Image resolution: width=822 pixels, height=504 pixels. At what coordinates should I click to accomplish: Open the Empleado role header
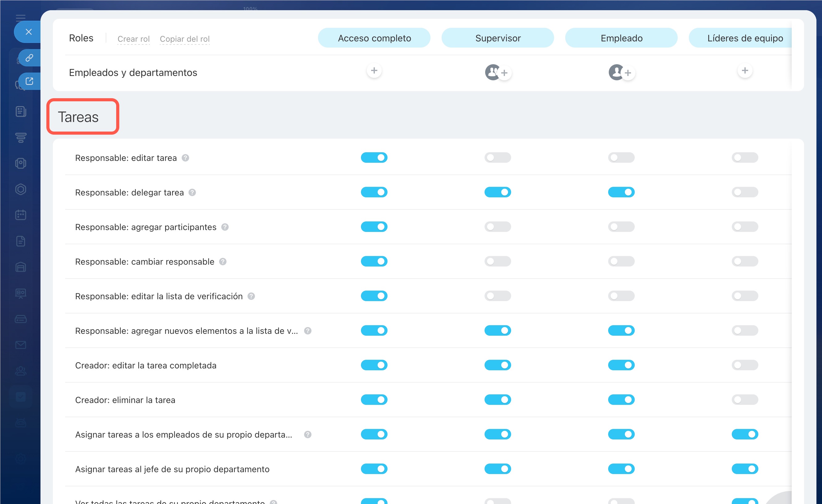pos(621,38)
